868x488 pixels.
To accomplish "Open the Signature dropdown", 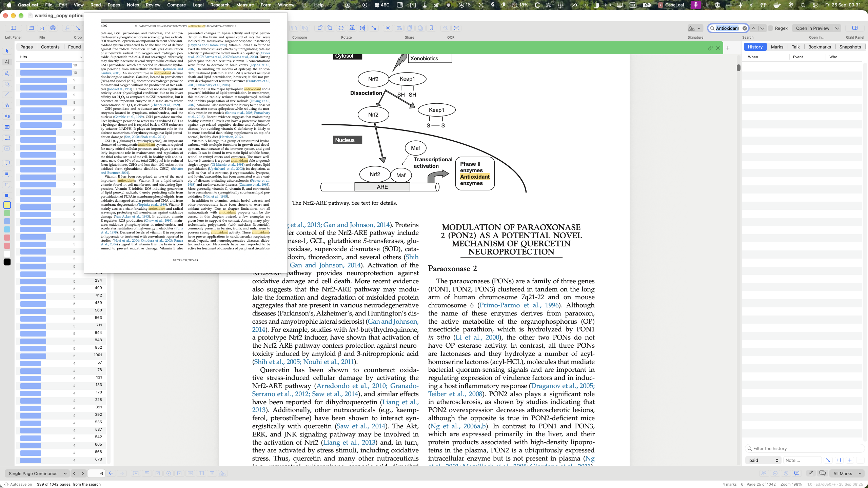I will click(x=695, y=28).
